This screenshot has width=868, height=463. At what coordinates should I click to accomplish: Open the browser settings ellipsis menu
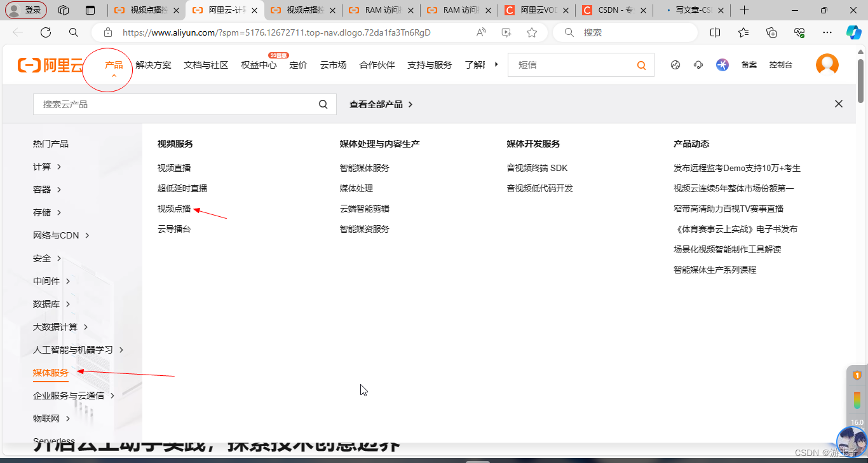827,32
